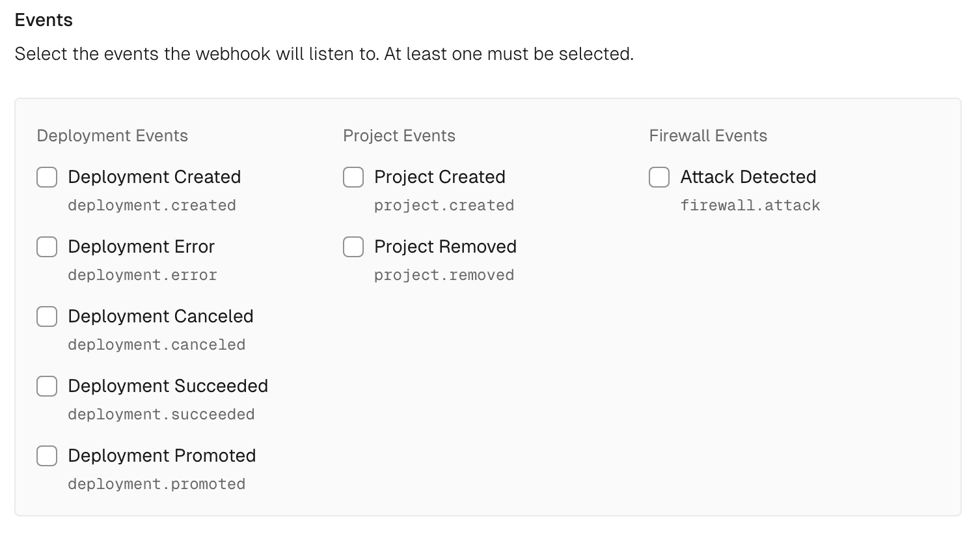The image size is (980, 534).
Task: Click the Events section title
Action: (43, 20)
